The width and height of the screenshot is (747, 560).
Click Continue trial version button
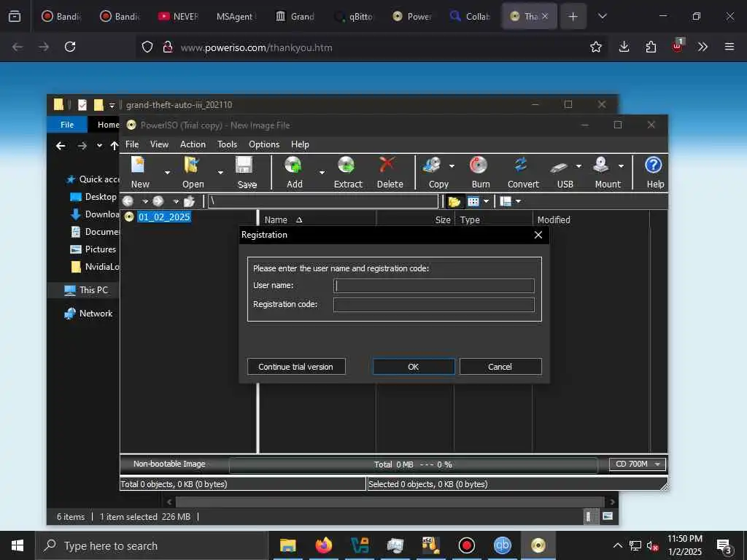[296, 367]
